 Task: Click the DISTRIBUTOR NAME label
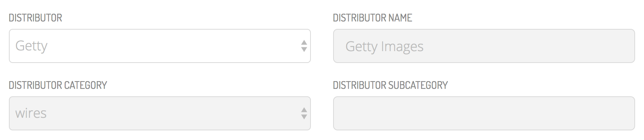pyautogui.click(x=372, y=18)
